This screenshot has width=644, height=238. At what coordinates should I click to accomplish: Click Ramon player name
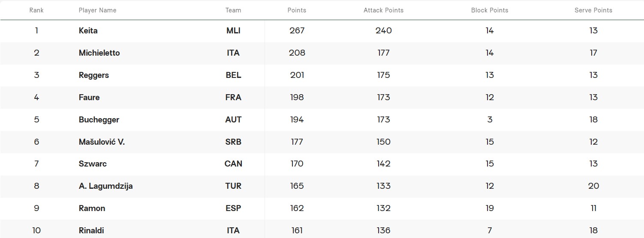pyautogui.click(x=92, y=208)
